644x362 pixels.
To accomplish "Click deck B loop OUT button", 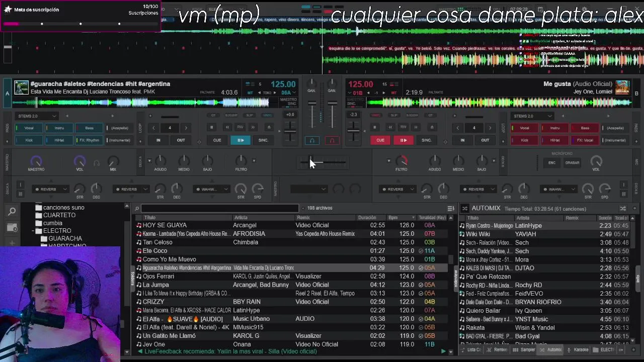I will click(x=485, y=140).
